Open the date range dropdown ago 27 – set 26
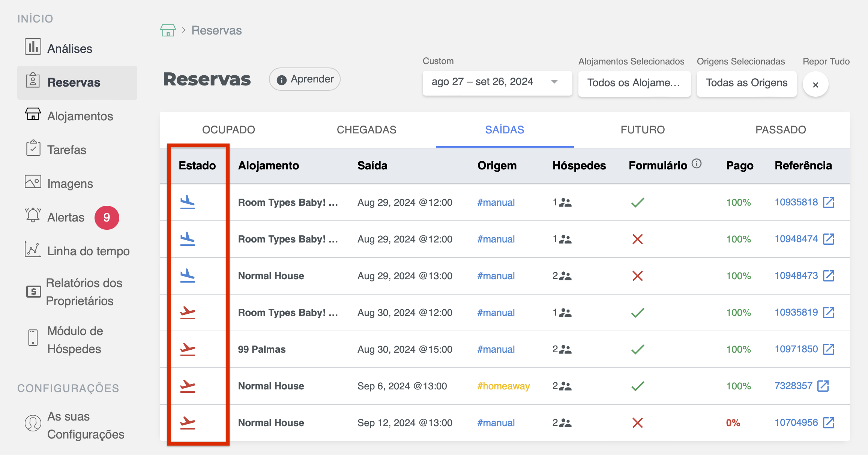Image resolution: width=868 pixels, height=455 pixels. [x=497, y=82]
